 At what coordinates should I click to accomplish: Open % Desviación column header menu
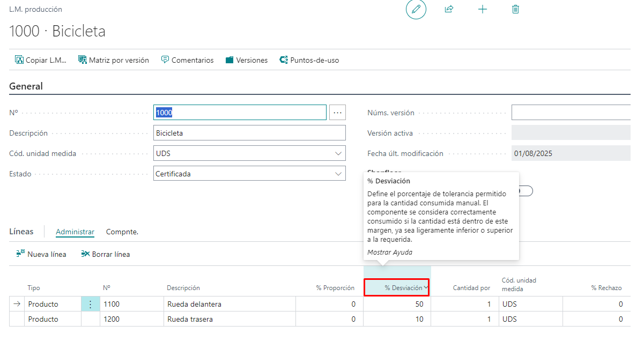pos(426,288)
